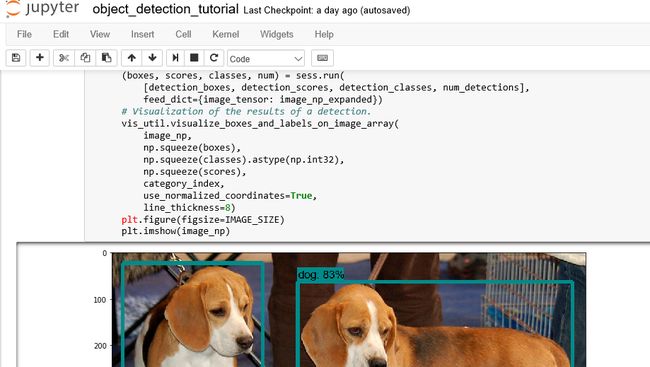Cut the selected cells
Viewport: 650px width, 367px height.
click(64, 58)
